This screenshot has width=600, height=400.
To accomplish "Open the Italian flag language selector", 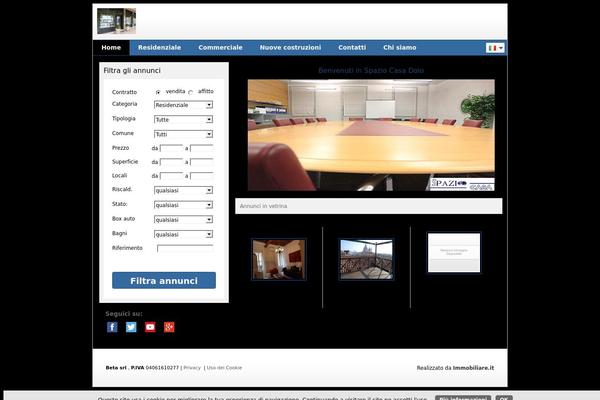I will pyautogui.click(x=496, y=48).
